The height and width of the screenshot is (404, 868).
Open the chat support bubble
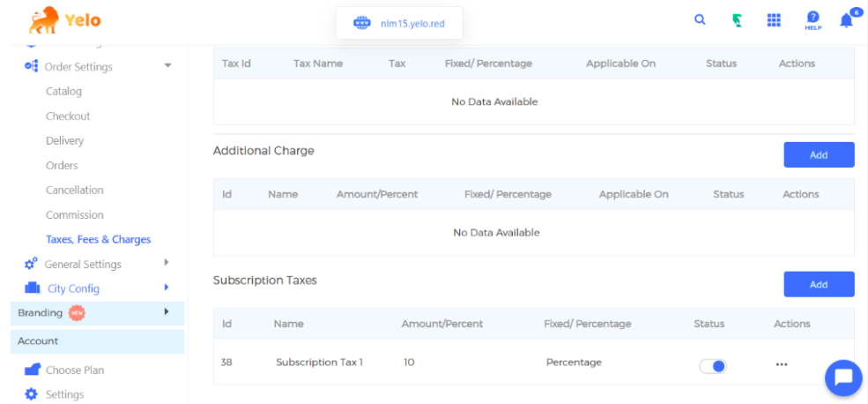(x=842, y=378)
